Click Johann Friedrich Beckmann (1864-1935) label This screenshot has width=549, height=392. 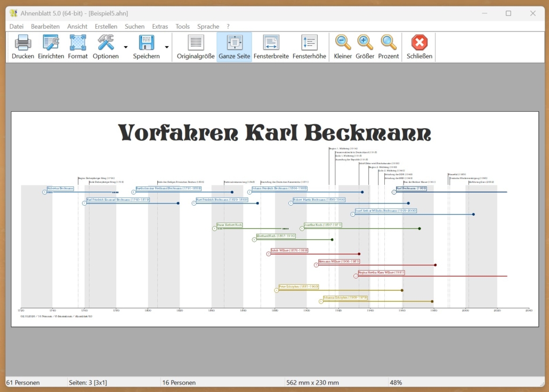[x=279, y=189]
